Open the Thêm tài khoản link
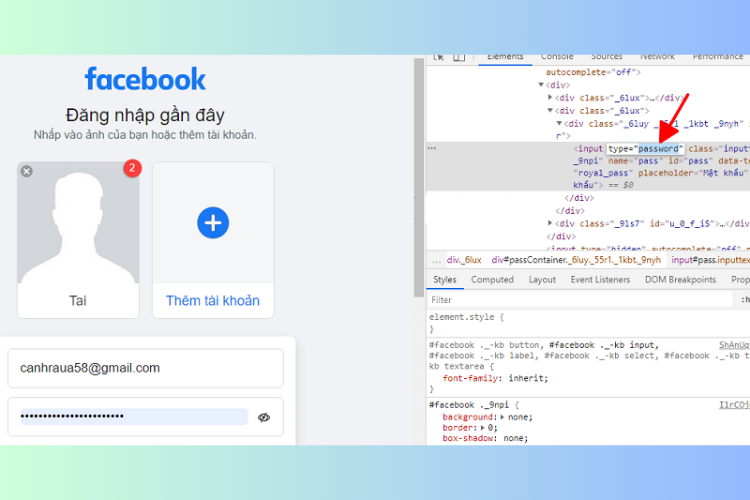The image size is (750, 500). pos(213,300)
